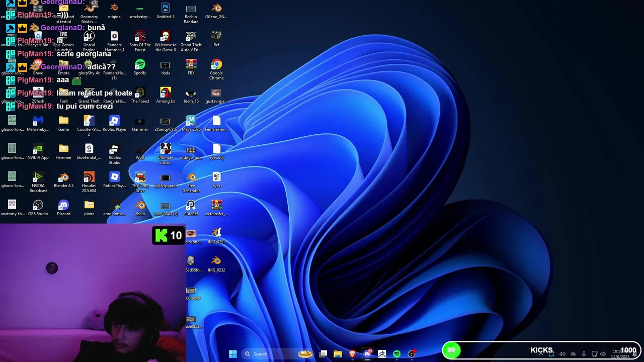Select the Hammer image file beside Roblox Player
The image size is (644, 362).
coord(140,124)
